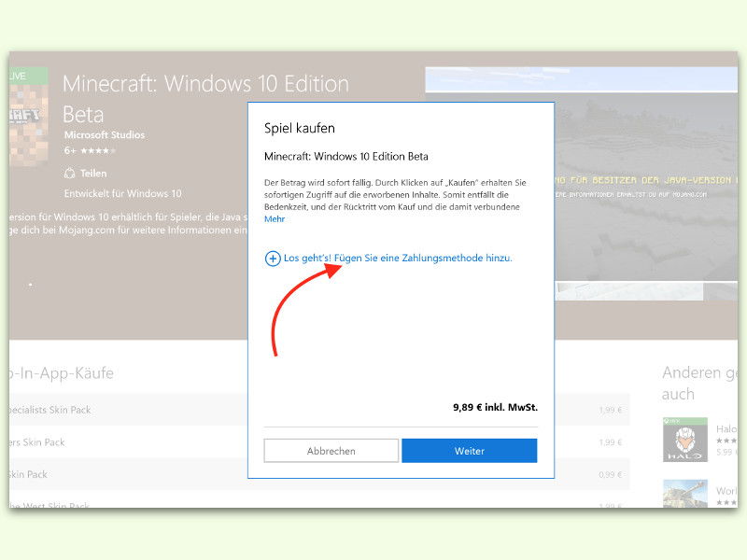This screenshot has height=560, width=747.
Task: Click the plus circle icon to add payment
Action: point(273,259)
